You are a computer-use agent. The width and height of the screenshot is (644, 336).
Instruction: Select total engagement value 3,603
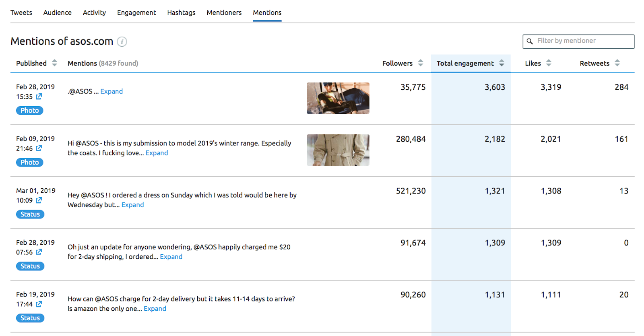pos(495,87)
